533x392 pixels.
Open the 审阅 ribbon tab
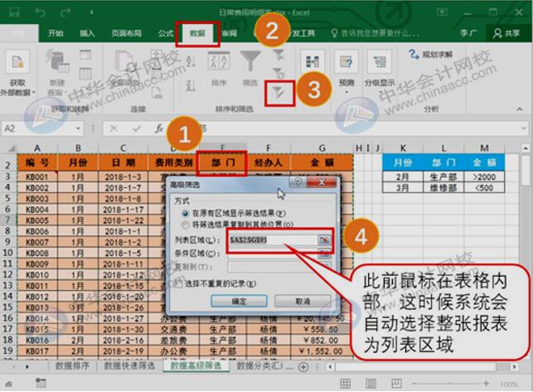click(x=229, y=33)
